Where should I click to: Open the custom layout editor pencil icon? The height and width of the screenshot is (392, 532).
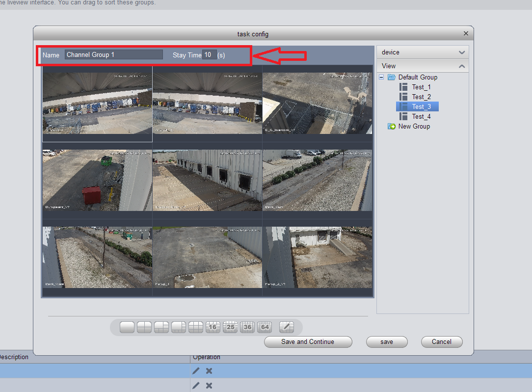coord(286,327)
